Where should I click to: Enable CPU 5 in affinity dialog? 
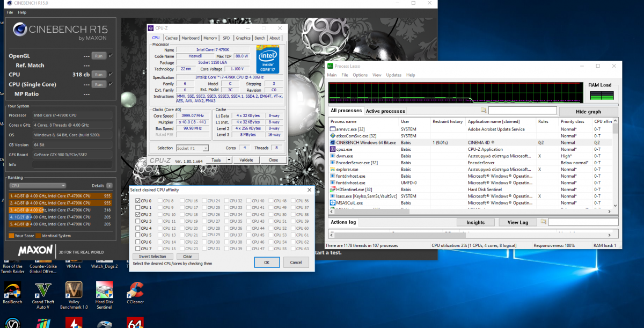[x=138, y=235]
